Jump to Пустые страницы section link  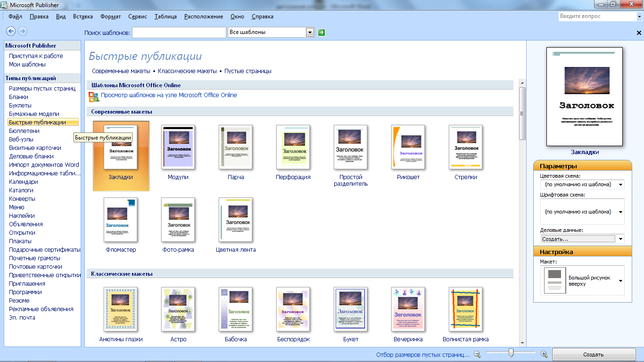(x=248, y=71)
